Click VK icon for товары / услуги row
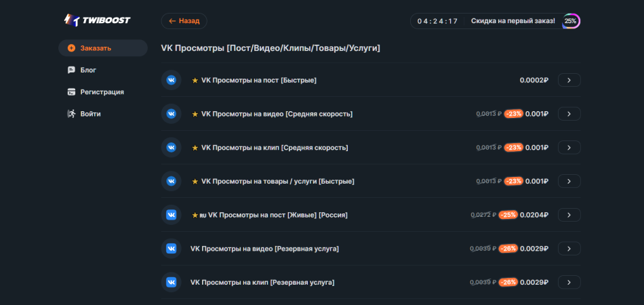 click(x=172, y=181)
